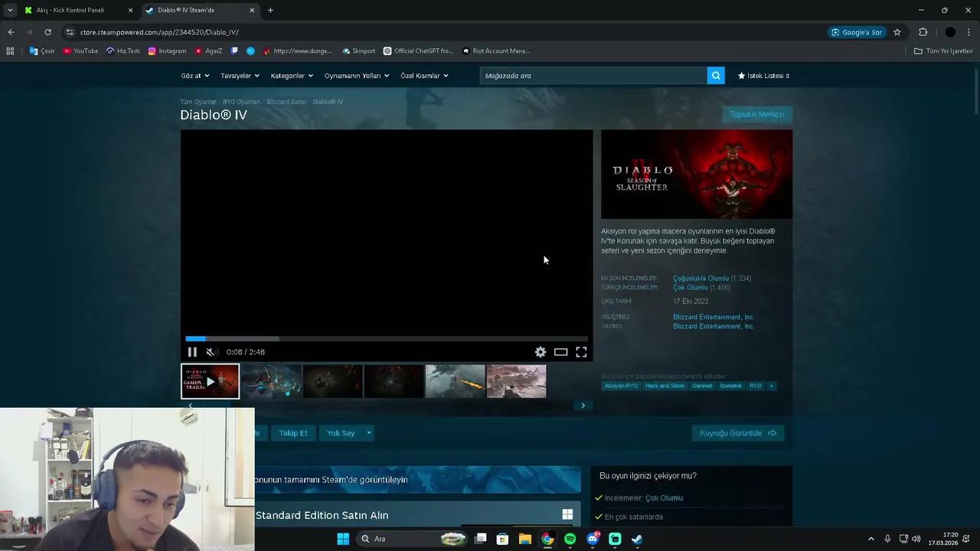
Task: Click the Takip Et follow button
Action: [x=293, y=433]
